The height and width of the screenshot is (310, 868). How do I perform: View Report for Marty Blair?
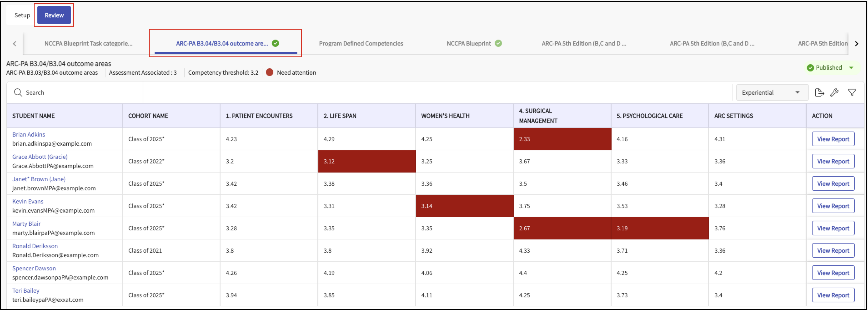833,228
